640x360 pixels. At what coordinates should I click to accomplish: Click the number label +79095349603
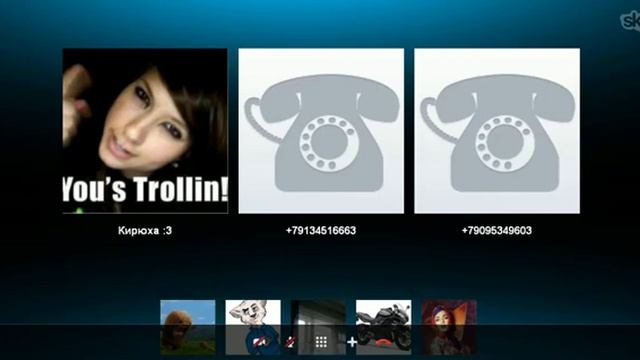click(x=497, y=231)
